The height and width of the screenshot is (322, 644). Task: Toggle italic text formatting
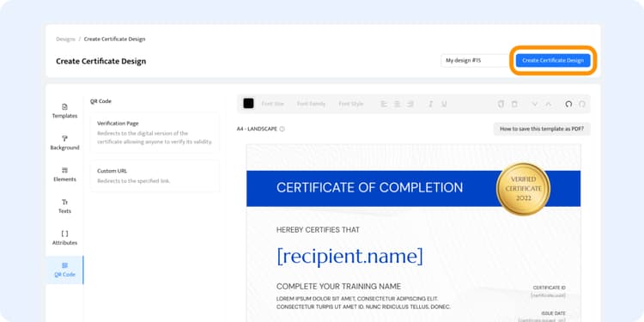coord(430,104)
